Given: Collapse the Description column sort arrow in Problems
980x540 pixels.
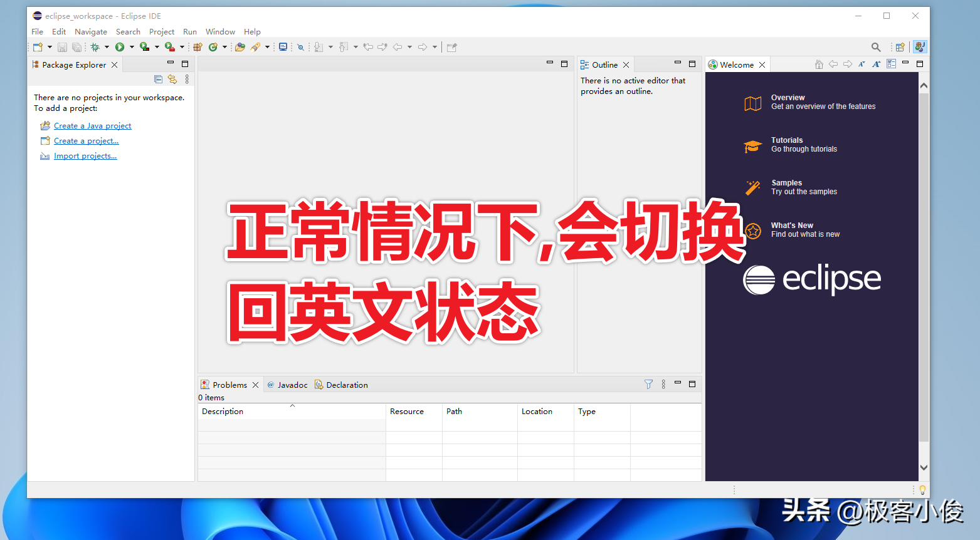Looking at the screenshot, I should (292, 405).
